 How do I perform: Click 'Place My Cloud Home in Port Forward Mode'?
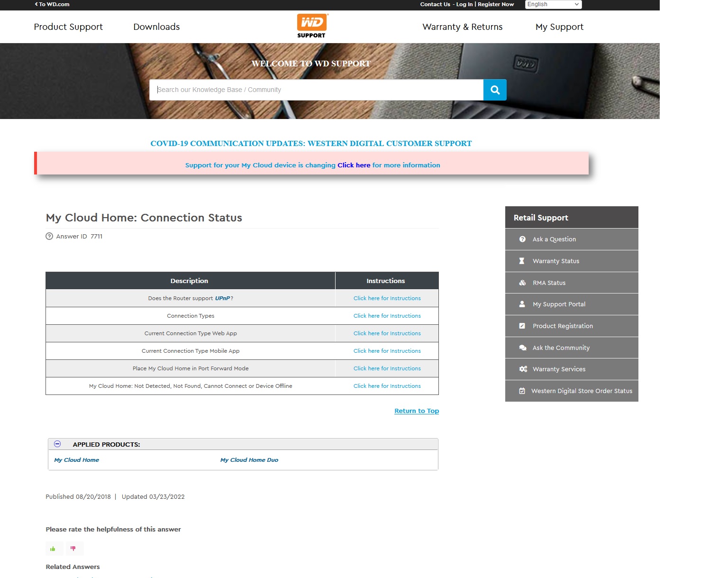[x=191, y=368]
